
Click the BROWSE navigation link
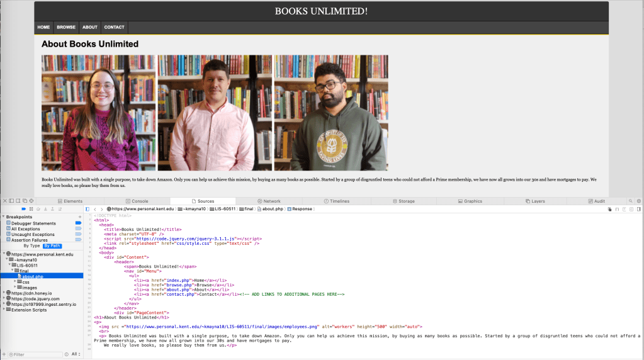[66, 27]
